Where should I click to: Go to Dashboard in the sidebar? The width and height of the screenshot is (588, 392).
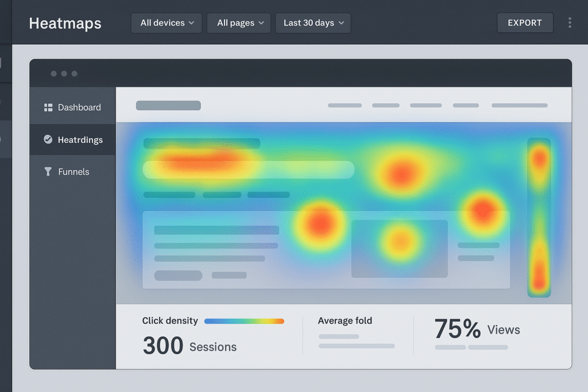73,107
